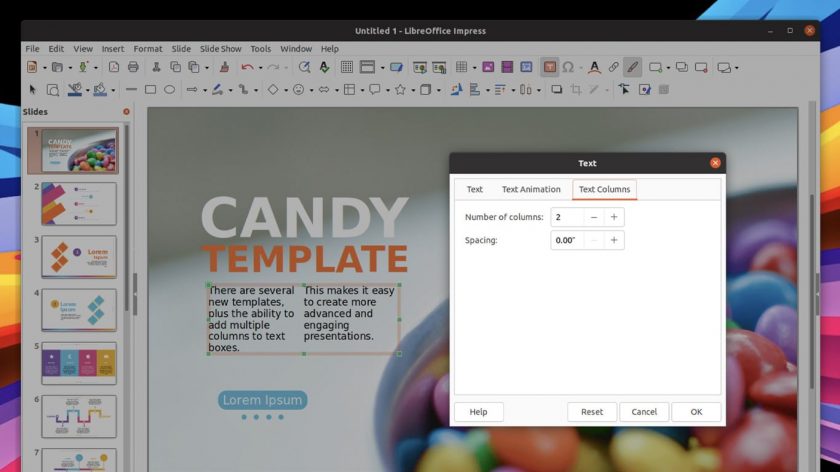
Task: Close the Slides panel with red icon
Action: (126, 111)
